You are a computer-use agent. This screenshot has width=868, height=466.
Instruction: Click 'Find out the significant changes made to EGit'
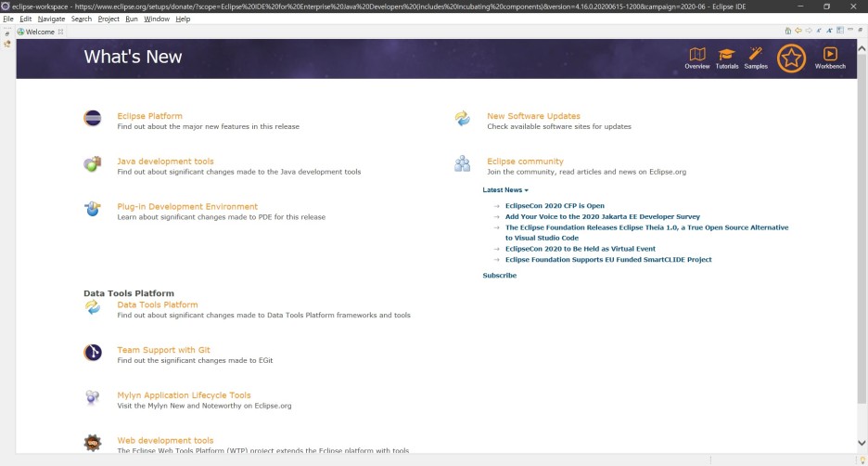click(x=195, y=360)
